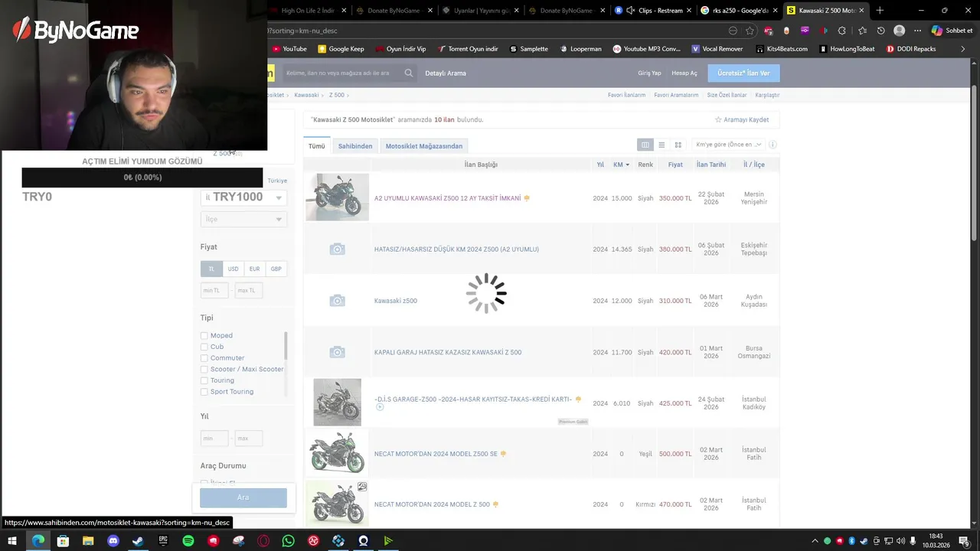Open Opera browser from the taskbar
This screenshot has width=980, height=551.
point(263,541)
